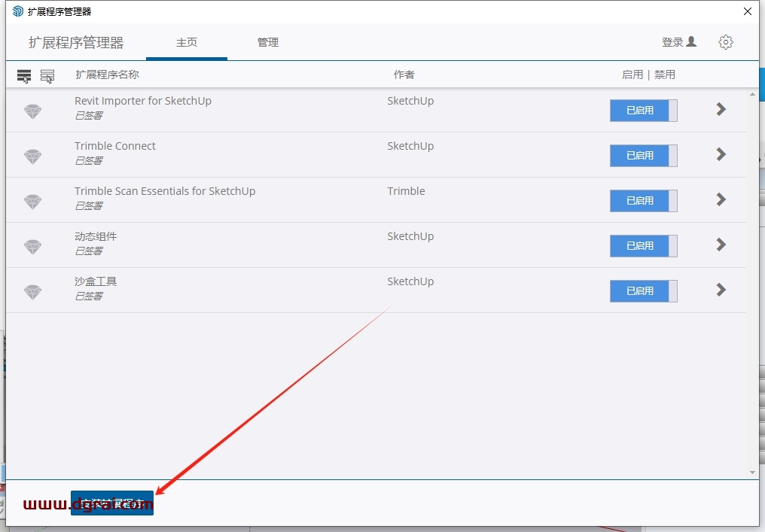
Task: Click 已签署 label under Trimble Connect
Action: pyautogui.click(x=89, y=160)
